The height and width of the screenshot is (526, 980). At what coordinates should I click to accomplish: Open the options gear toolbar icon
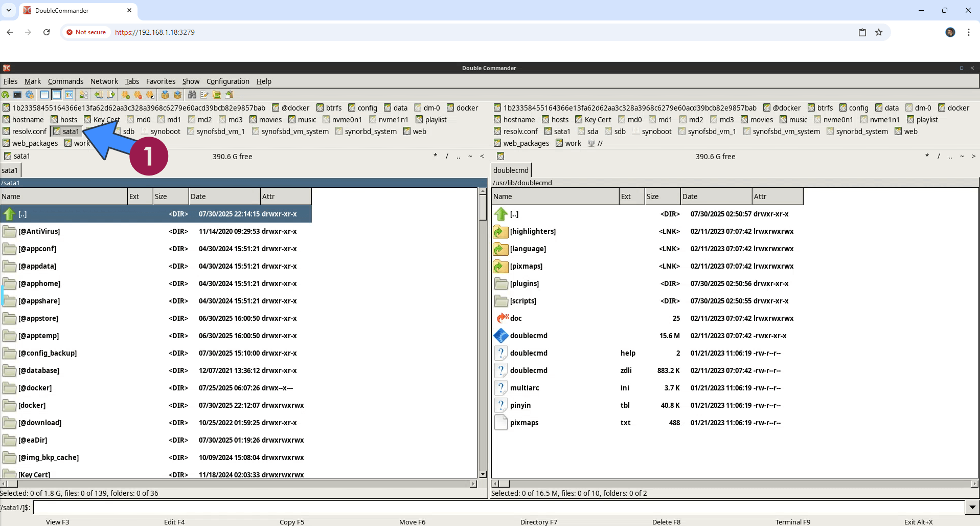coord(30,95)
